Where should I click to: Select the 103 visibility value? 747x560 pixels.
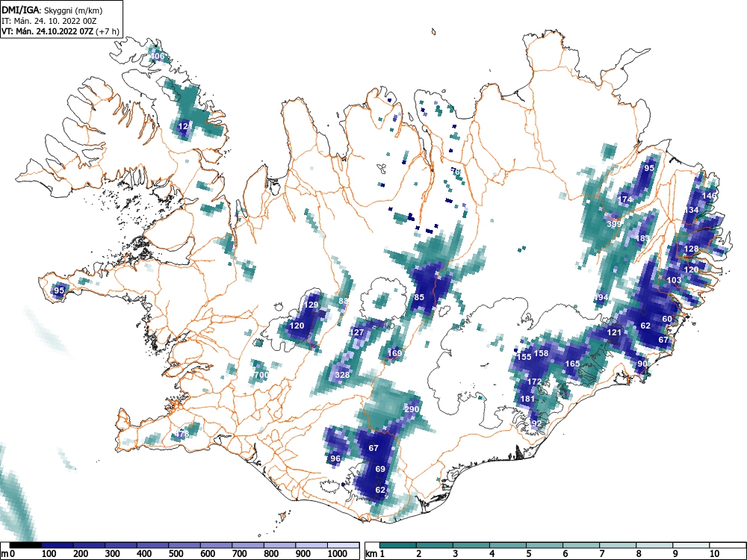pos(674,279)
